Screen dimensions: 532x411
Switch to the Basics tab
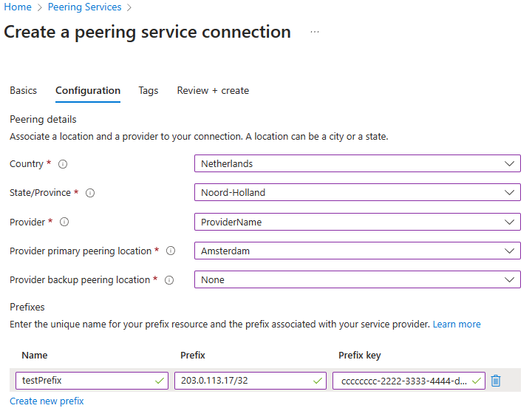[x=24, y=91]
